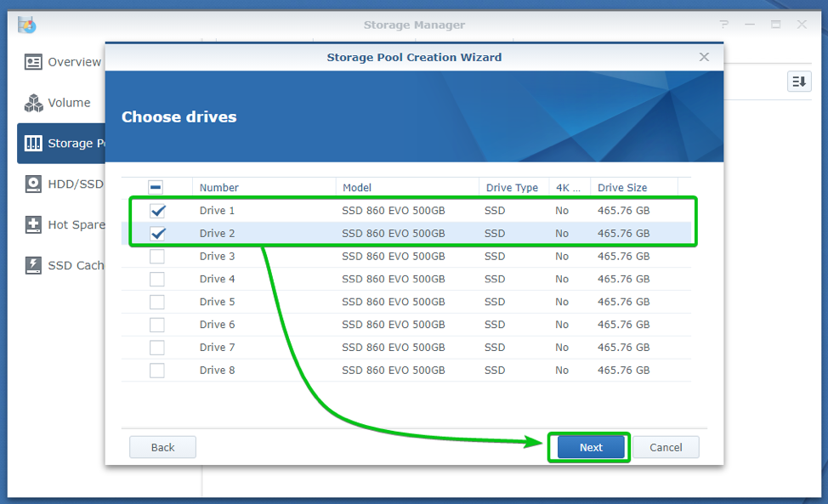This screenshot has width=828, height=504.
Task: Go to the Hot Spare icon
Action: pos(33,225)
